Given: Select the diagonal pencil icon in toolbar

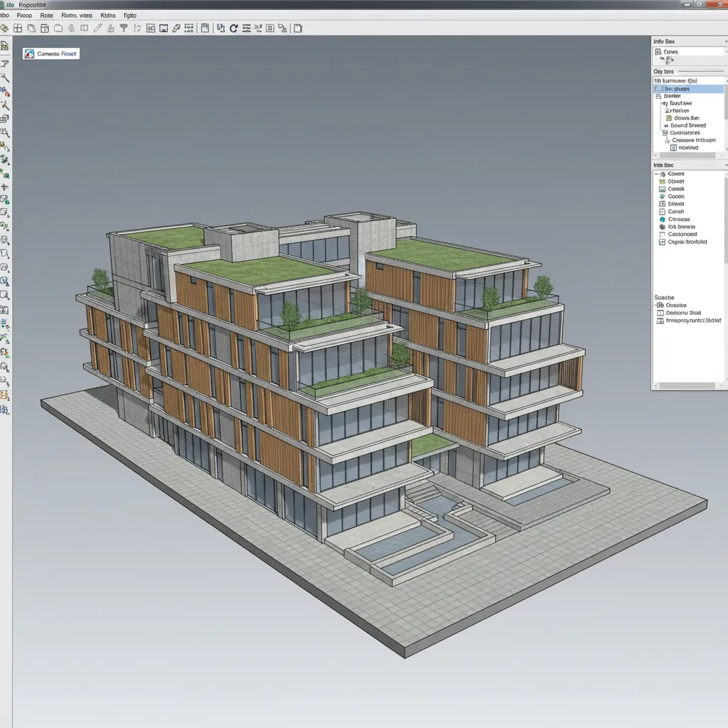Looking at the screenshot, I should 98,28.
